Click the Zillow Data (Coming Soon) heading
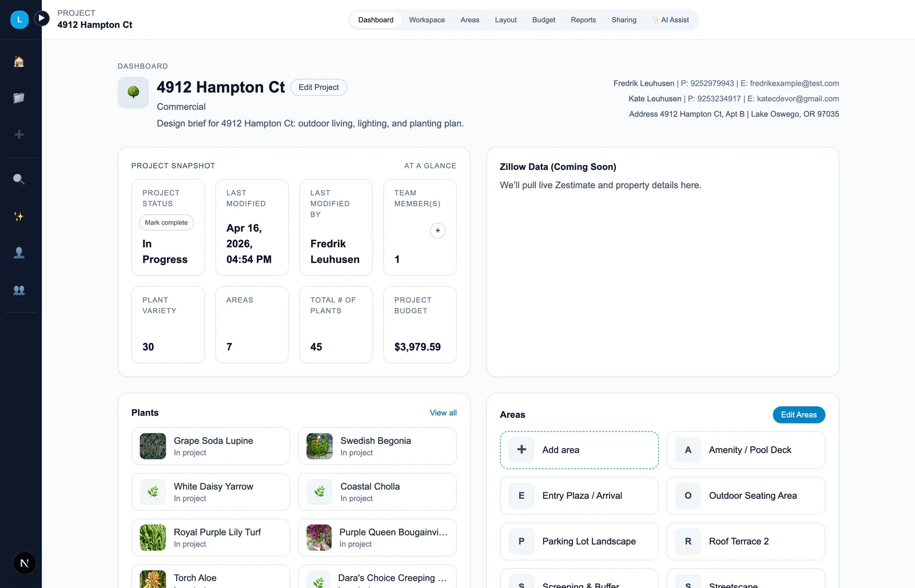 click(558, 167)
